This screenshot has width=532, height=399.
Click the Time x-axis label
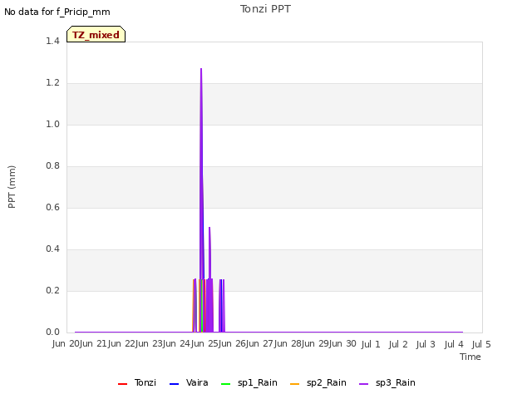pos(470,357)
